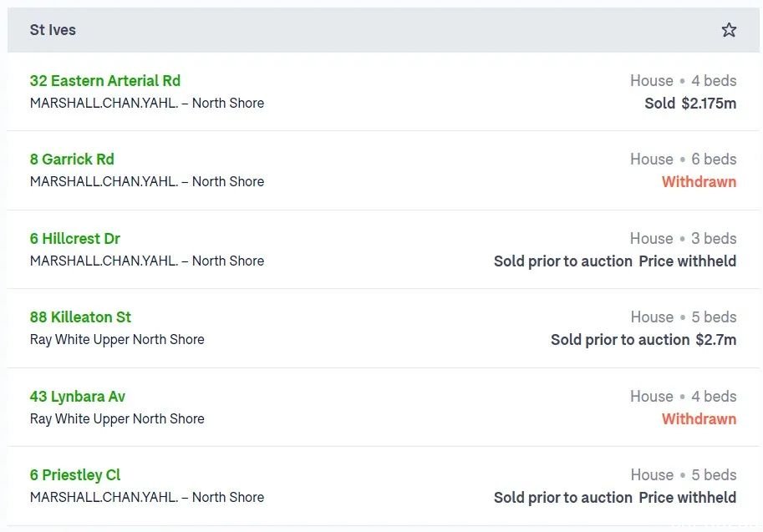Click Sold prior to auction $2.7m result
This screenshot has width=763, height=532.
(643, 339)
